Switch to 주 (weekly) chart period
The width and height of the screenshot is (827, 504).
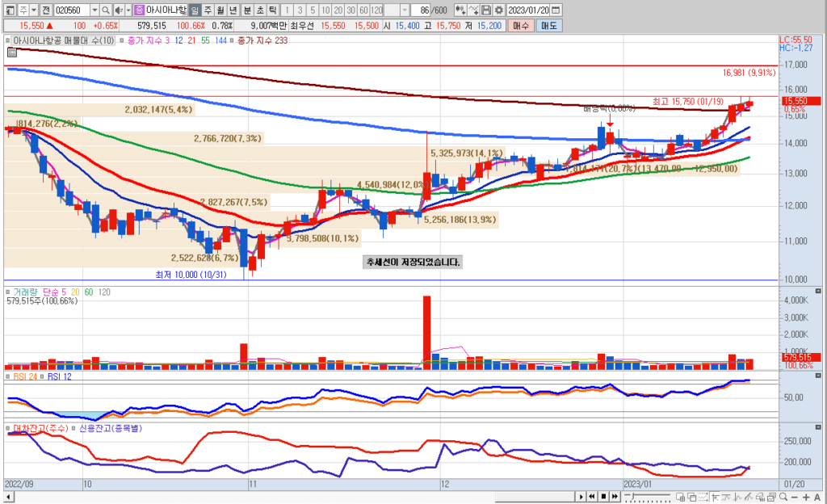point(208,10)
